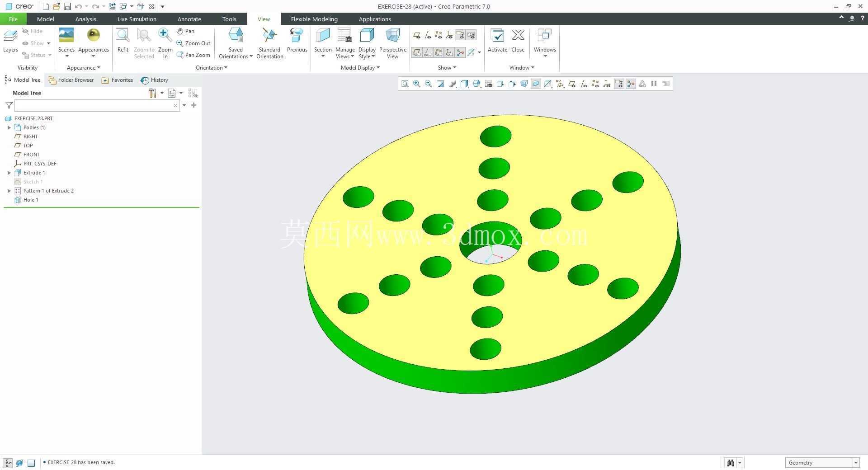Expand the Extrude 1 tree node
The image size is (868, 470).
point(9,173)
